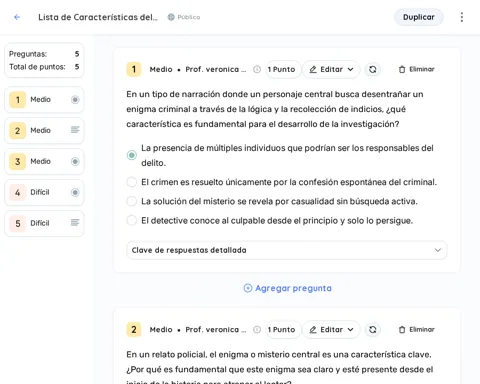
Task: Click 'Preguntas:' label in summary
Action: click(x=28, y=54)
